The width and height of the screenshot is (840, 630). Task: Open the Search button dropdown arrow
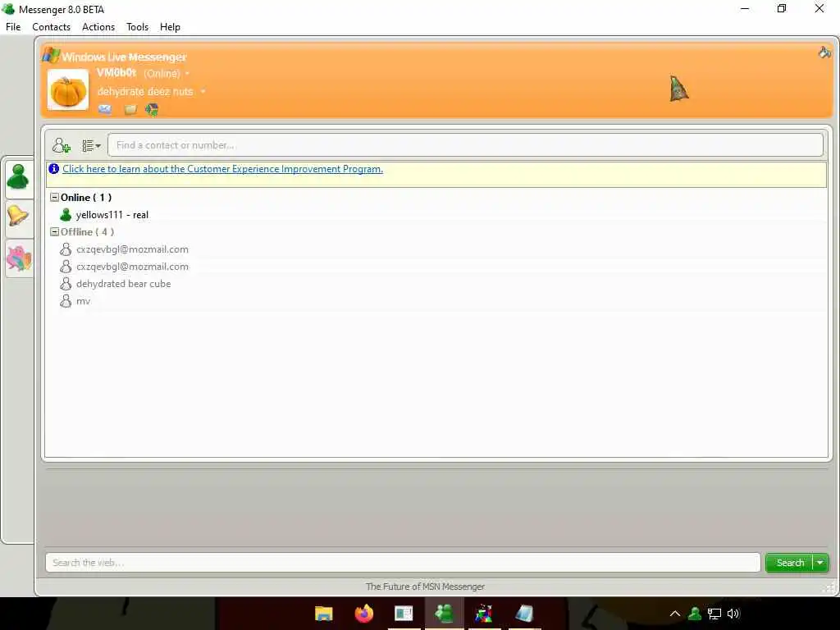coord(820,563)
